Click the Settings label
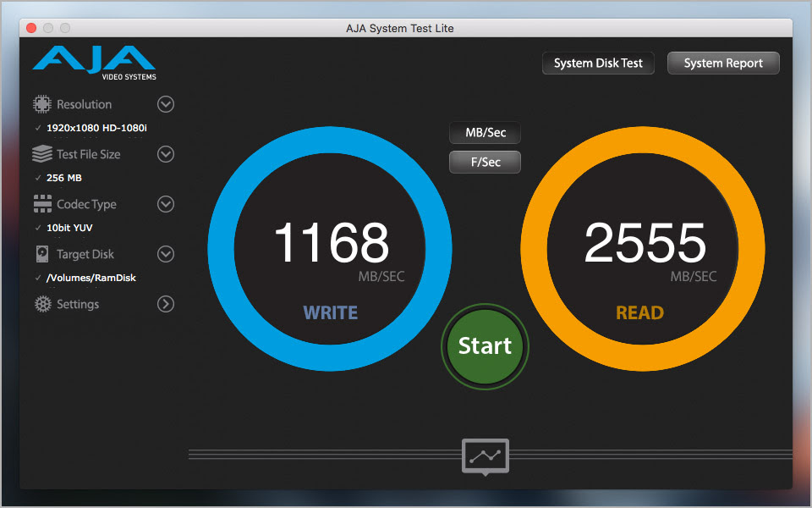 point(78,304)
